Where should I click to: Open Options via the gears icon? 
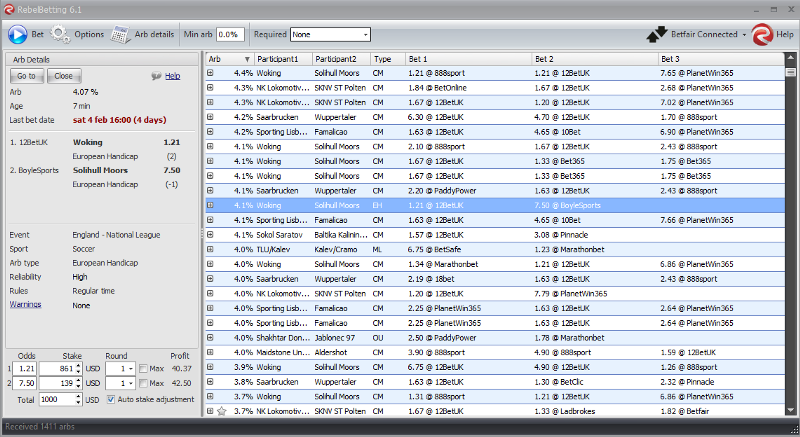[x=60, y=34]
